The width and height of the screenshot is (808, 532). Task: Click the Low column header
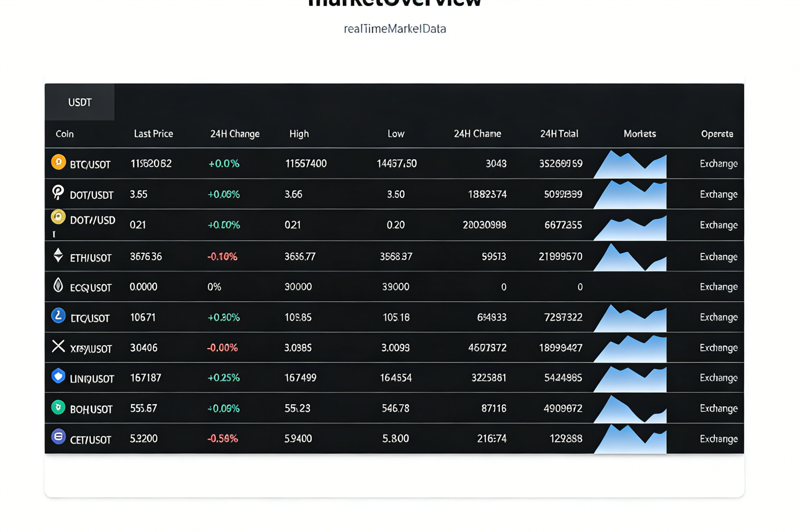(x=396, y=133)
